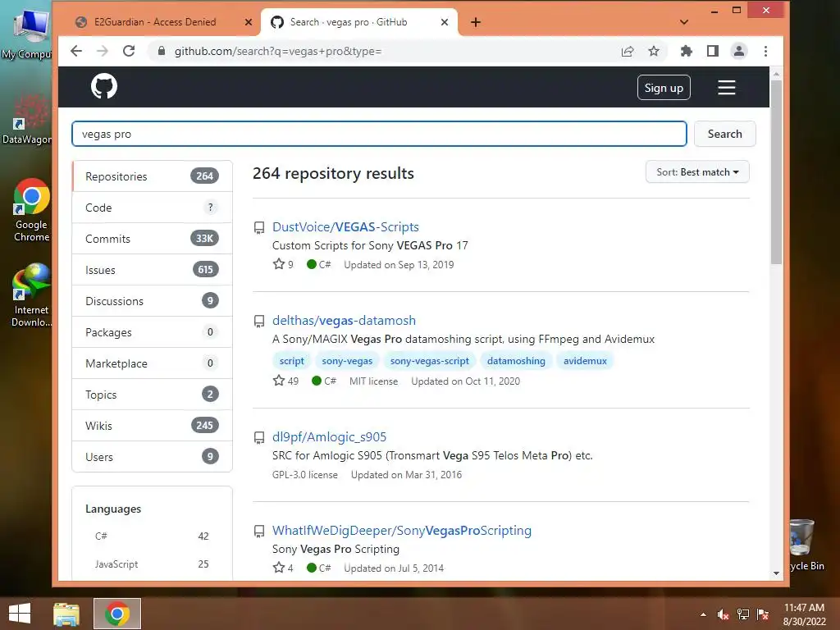
Task: Select the Marketplace filter
Action: [x=152, y=363]
